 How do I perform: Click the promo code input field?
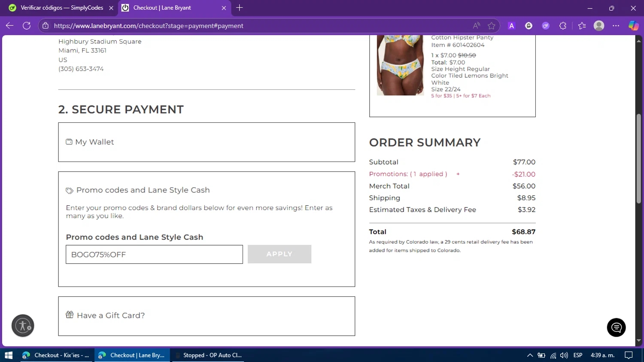154,255
